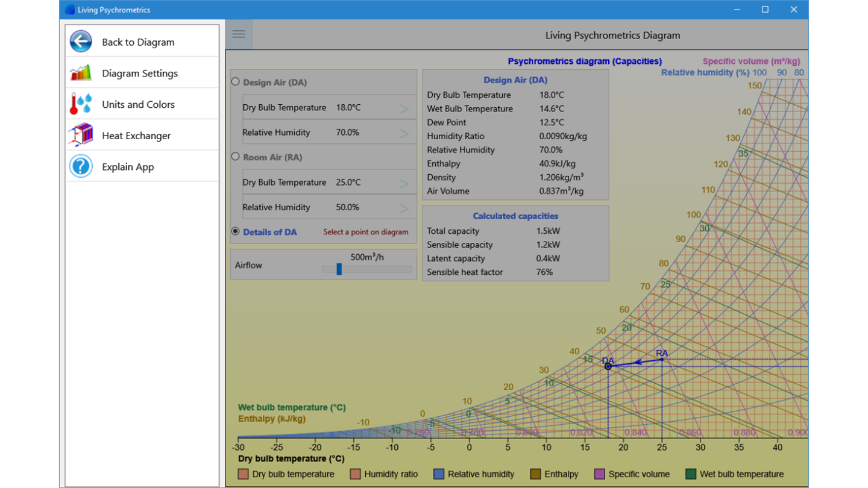Click the 'Sensible heat factor' 76% value
Viewport: 868px width, 488px height.
click(544, 272)
